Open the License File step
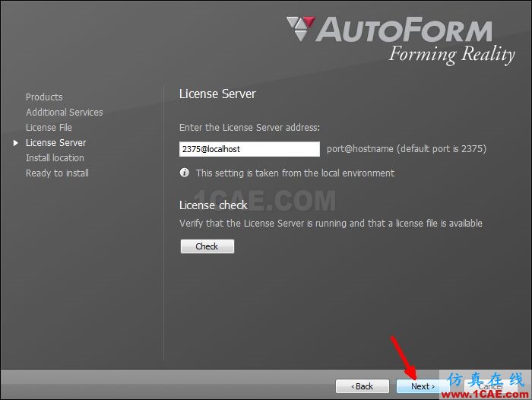532x400 pixels. pyautogui.click(x=49, y=128)
